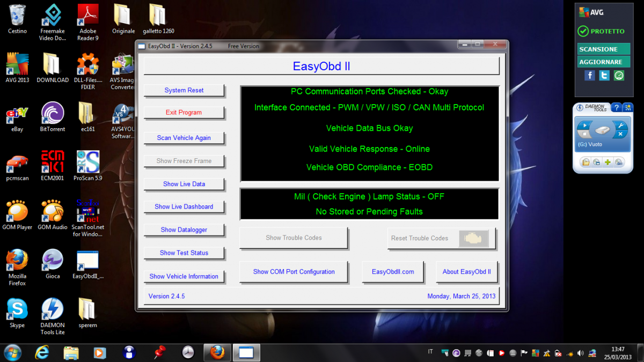Click the green speedometer icon in the AVG gadget
This screenshot has height=362, width=644.
point(619,76)
